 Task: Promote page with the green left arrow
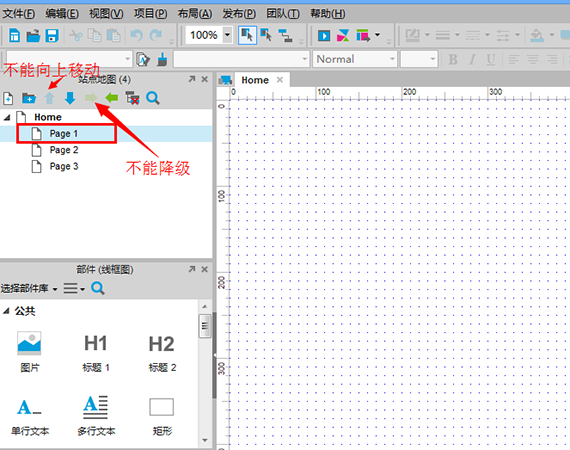[x=112, y=97]
